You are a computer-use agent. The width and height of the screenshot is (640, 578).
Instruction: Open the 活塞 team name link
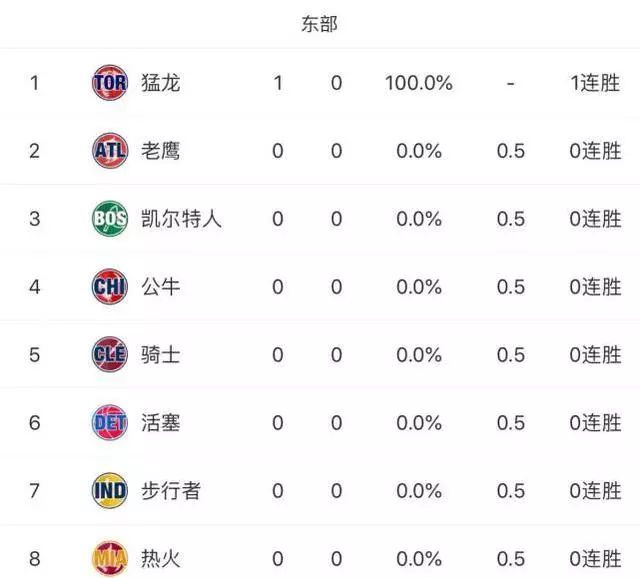point(160,422)
